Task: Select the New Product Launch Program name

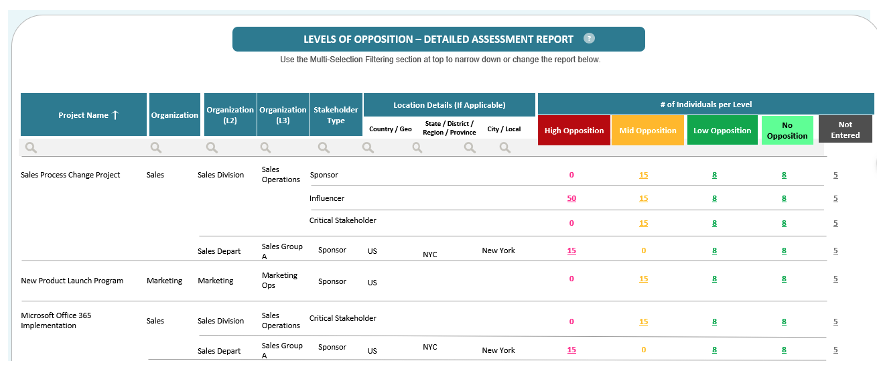Action: [72, 281]
